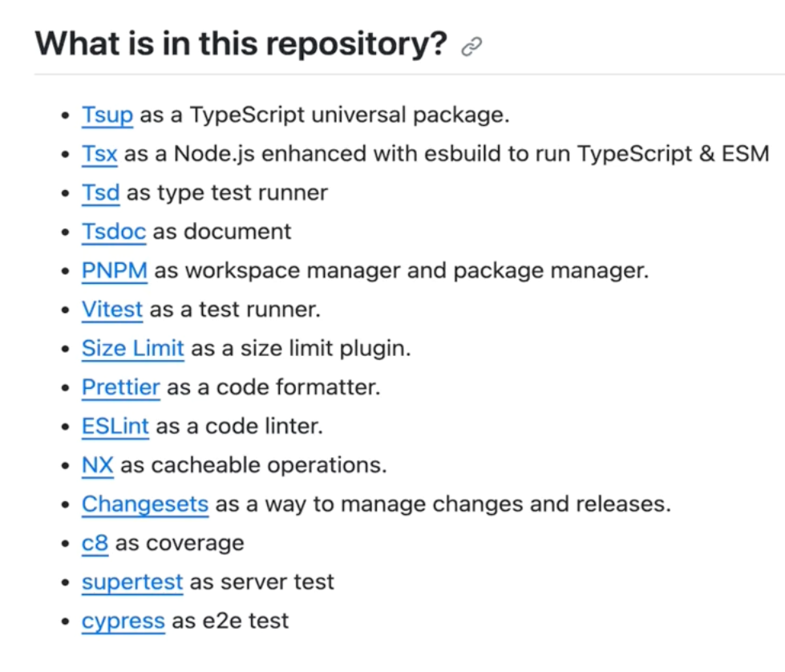Click the "as a TypeScript universal package" text
This screenshot has height=672, width=785.
click(x=325, y=115)
